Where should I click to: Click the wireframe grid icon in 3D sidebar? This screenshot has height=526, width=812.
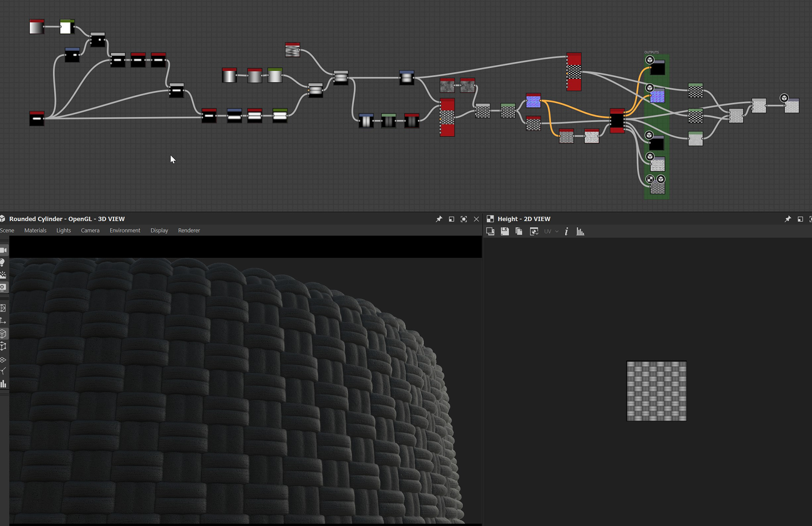coord(3,308)
